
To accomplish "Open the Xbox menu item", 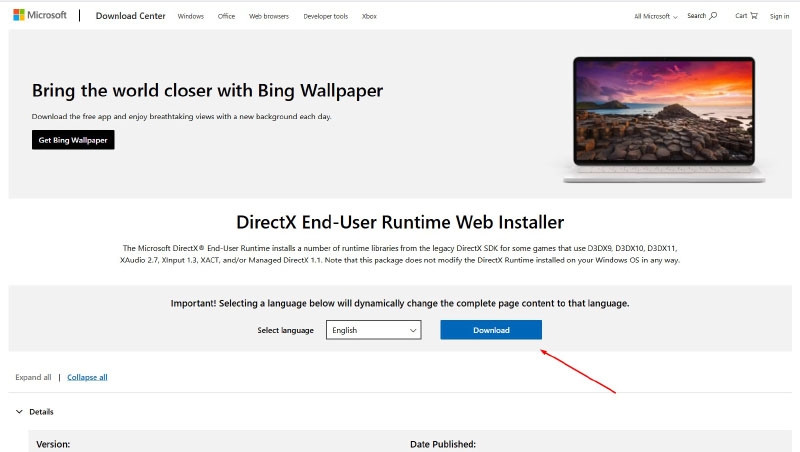I will pyautogui.click(x=369, y=16).
